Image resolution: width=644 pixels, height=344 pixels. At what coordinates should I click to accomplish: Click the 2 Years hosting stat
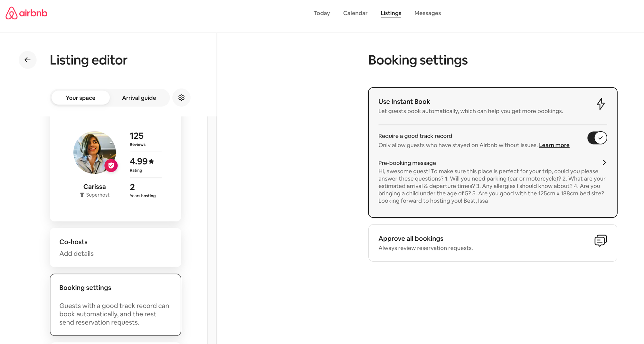(x=143, y=191)
